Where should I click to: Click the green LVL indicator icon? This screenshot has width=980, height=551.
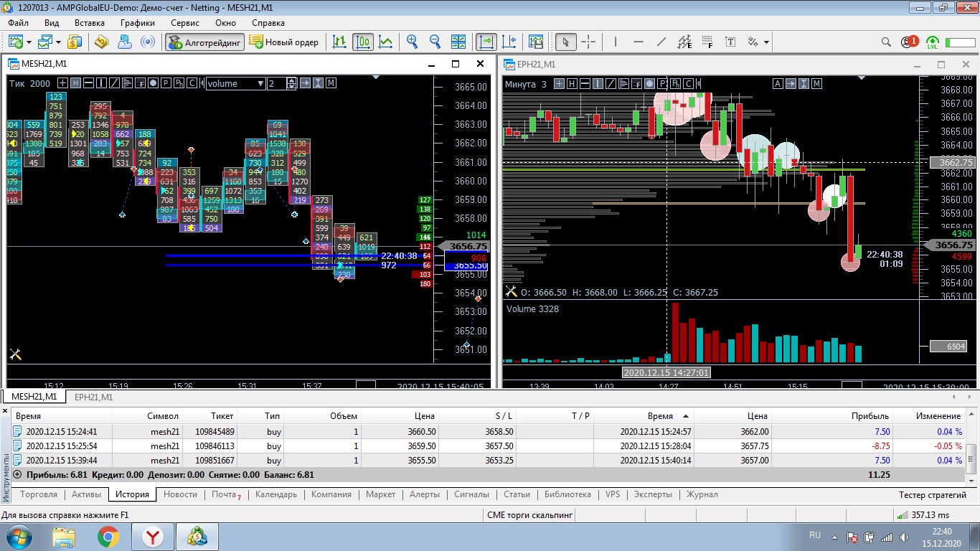tap(933, 42)
